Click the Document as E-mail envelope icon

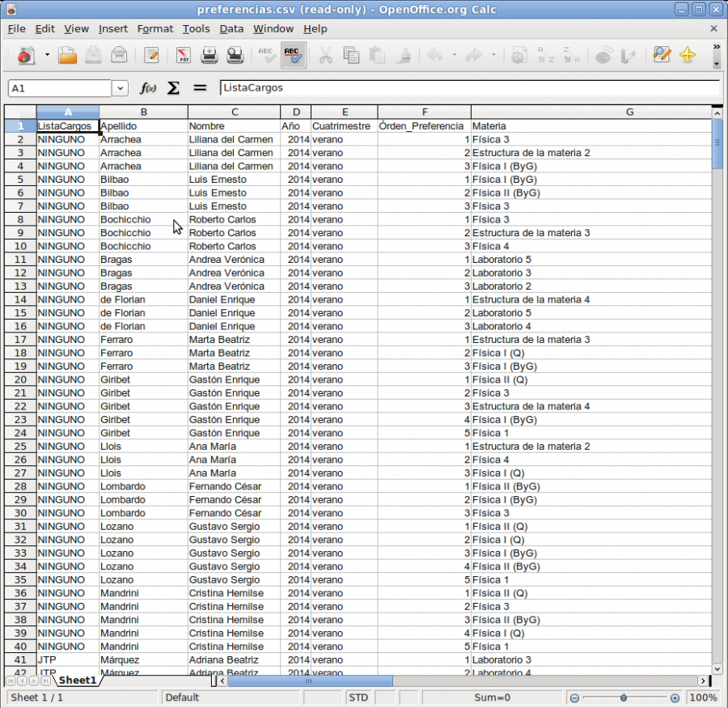pyautogui.click(x=120, y=55)
